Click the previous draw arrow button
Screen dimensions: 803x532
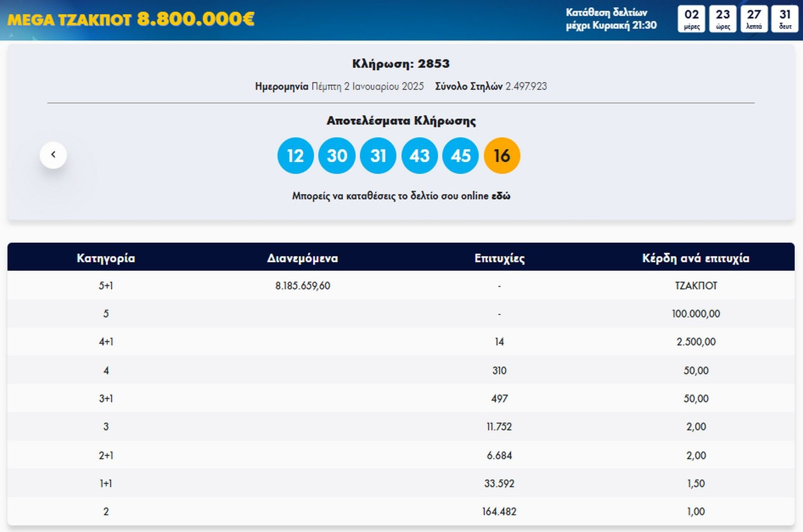tap(53, 155)
